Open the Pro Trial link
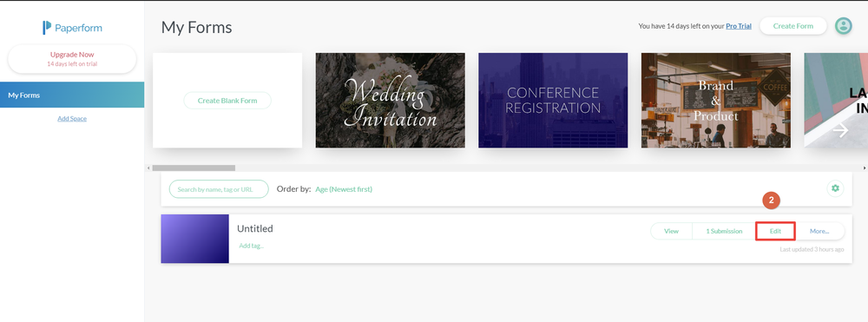This screenshot has height=322, width=868. [x=739, y=26]
